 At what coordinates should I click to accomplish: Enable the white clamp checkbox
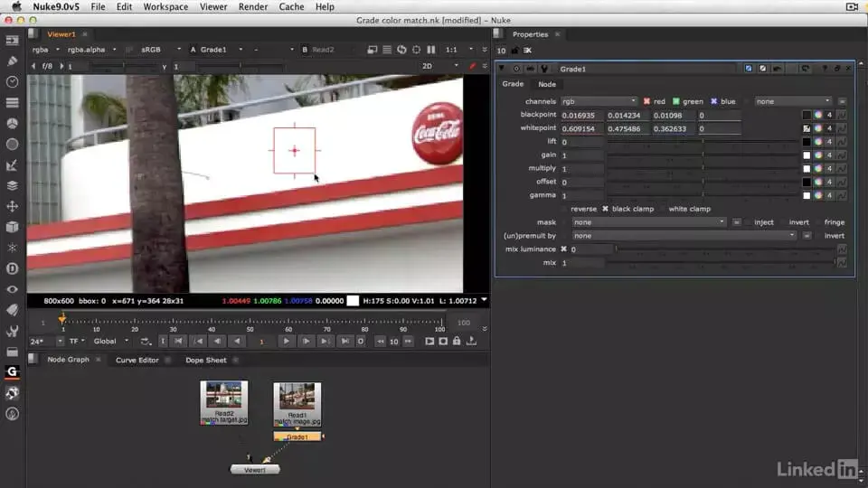pyautogui.click(x=662, y=209)
